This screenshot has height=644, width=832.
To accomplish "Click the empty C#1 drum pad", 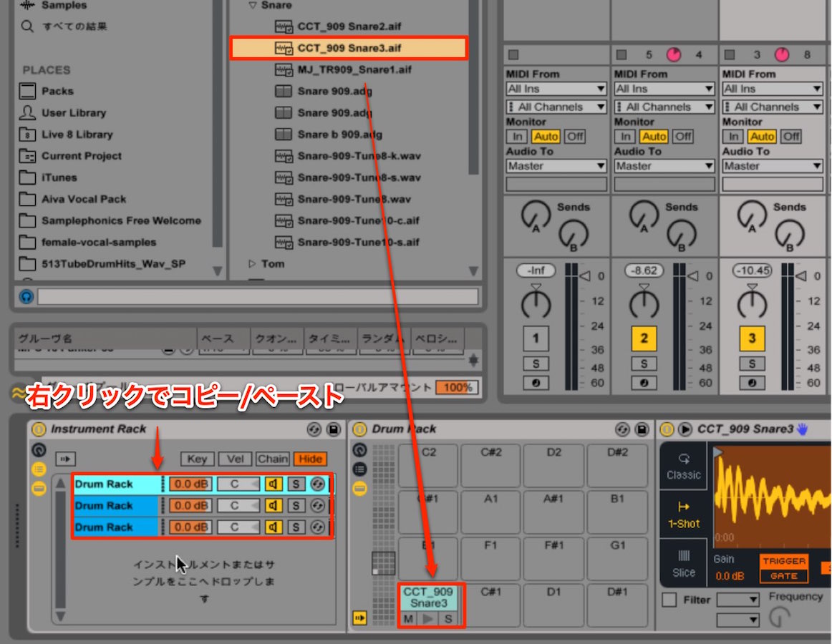I will pyautogui.click(x=491, y=606).
